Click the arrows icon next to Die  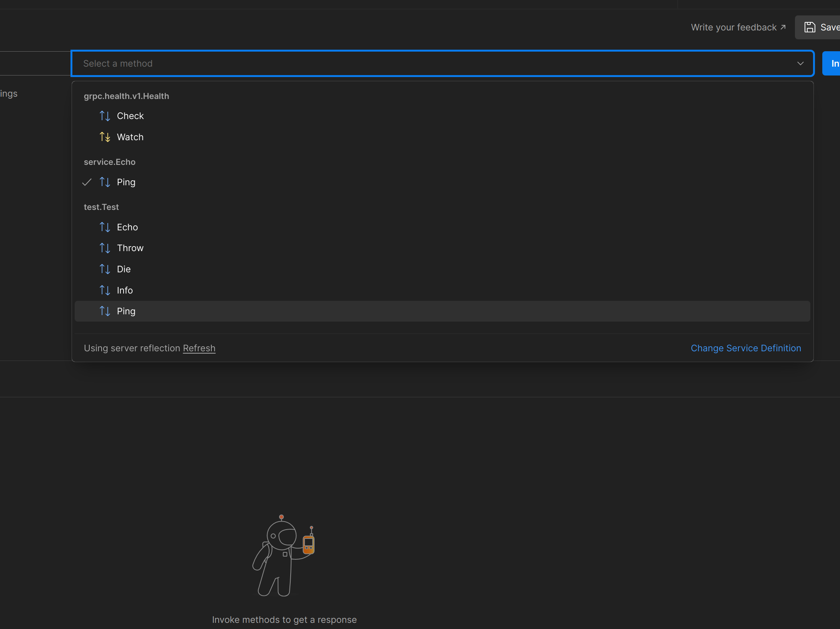[x=105, y=269]
